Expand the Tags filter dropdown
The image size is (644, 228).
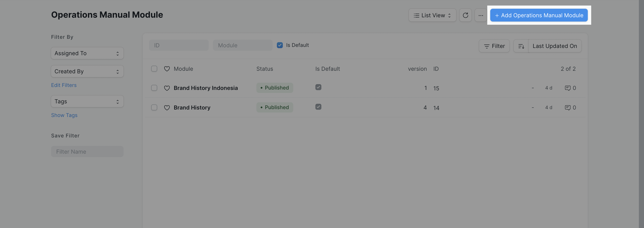click(87, 101)
